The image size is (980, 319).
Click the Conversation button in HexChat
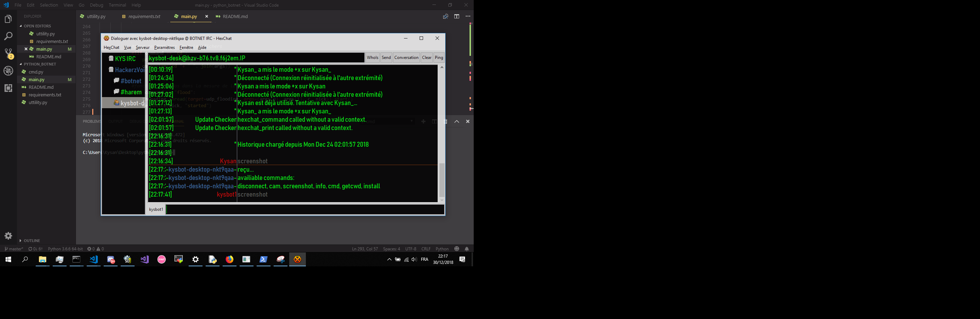[406, 58]
